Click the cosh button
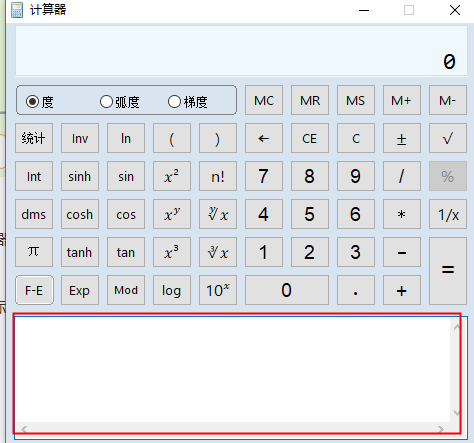 pos(80,214)
